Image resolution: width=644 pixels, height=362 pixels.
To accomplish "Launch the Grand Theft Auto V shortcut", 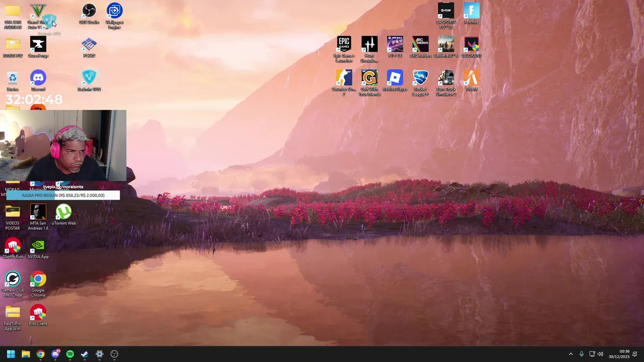I will [x=38, y=16].
